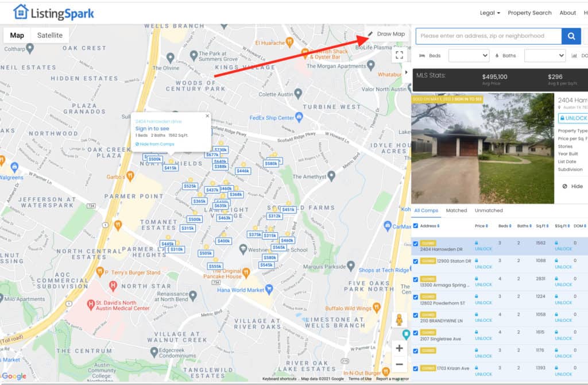Go to Property Search page
Image resolution: width=588 pixels, height=385 pixels.
(x=529, y=13)
